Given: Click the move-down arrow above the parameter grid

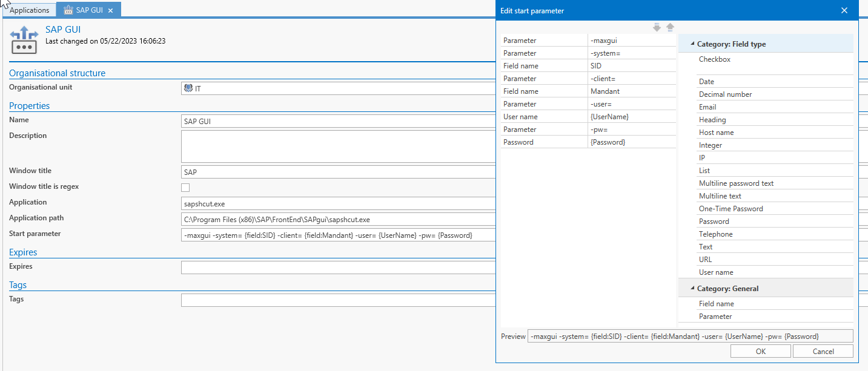Looking at the screenshot, I should (657, 27).
